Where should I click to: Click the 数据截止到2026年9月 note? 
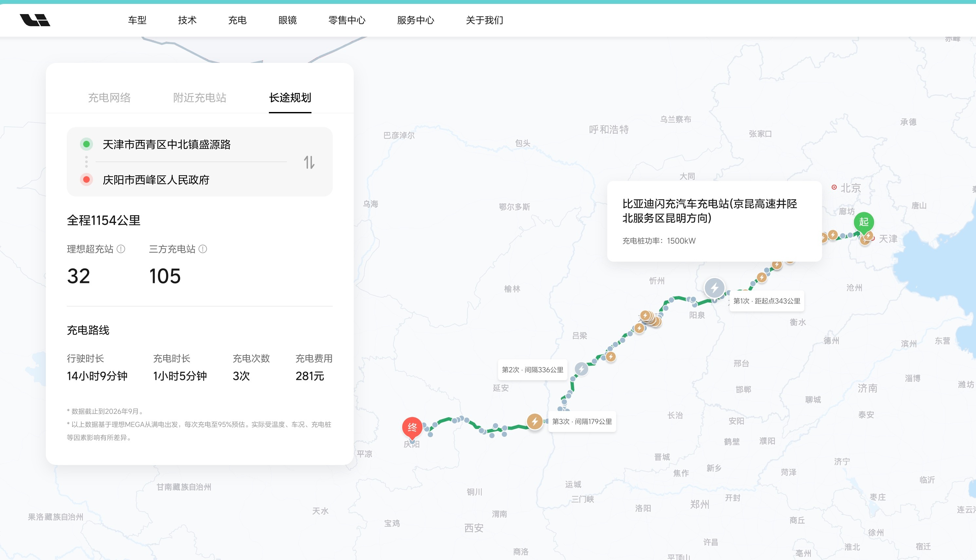pos(106,412)
